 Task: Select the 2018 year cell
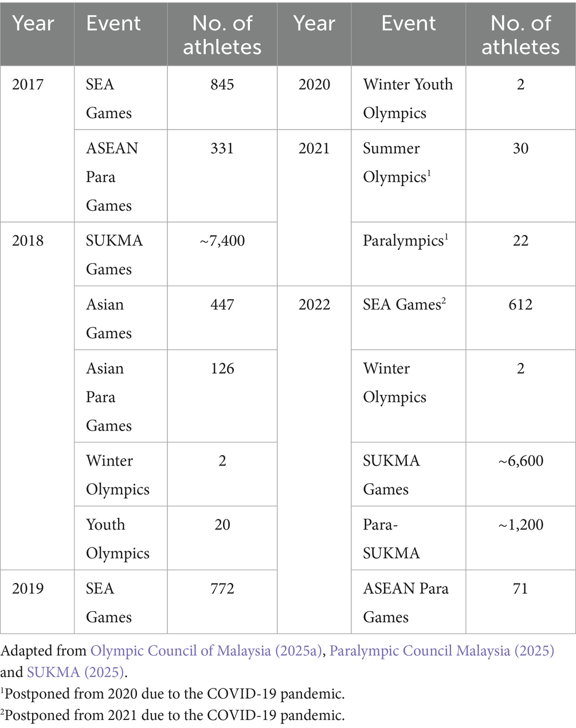(x=28, y=241)
